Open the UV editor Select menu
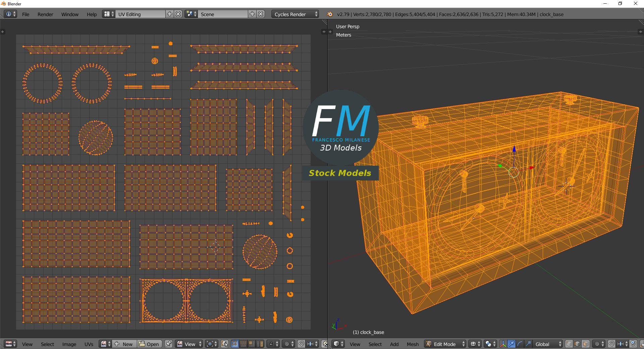The height and width of the screenshot is (349, 644). [47, 344]
